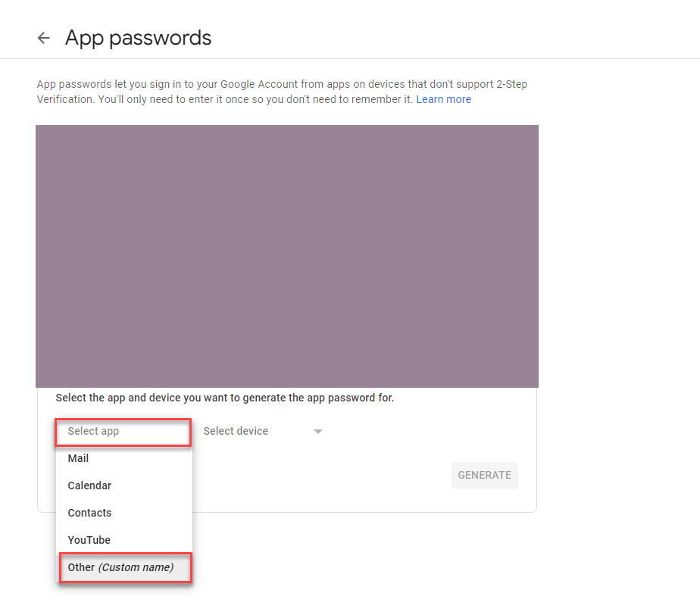Image resolution: width=700 pixels, height=615 pixels.
Task: Choose Mail from the app list
Action: (79, 458)
